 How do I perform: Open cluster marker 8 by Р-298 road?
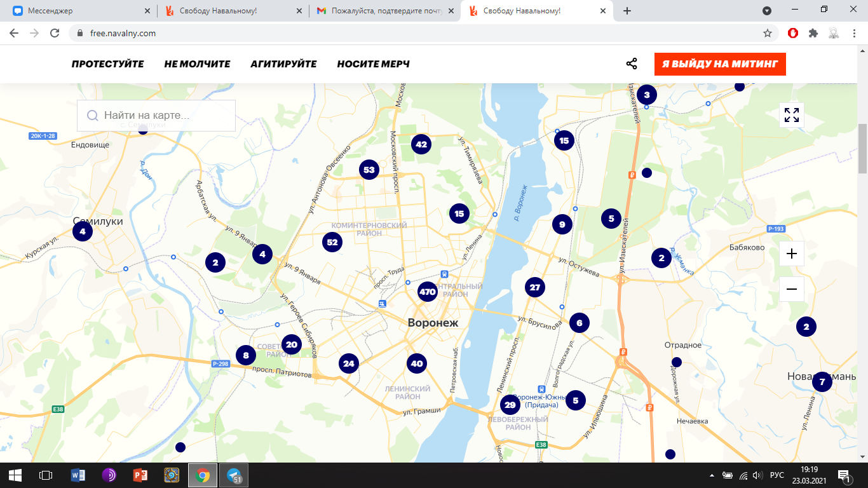(246, 355)
